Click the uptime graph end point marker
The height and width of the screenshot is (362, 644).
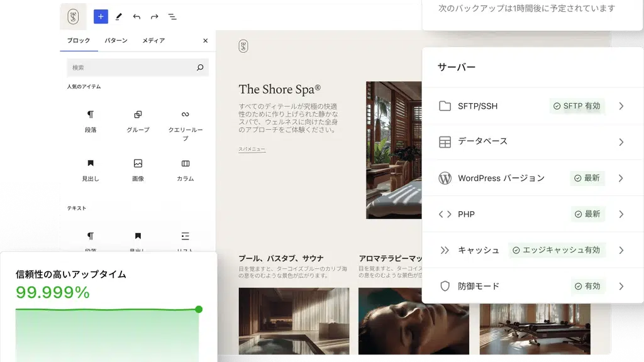[199, 309]
